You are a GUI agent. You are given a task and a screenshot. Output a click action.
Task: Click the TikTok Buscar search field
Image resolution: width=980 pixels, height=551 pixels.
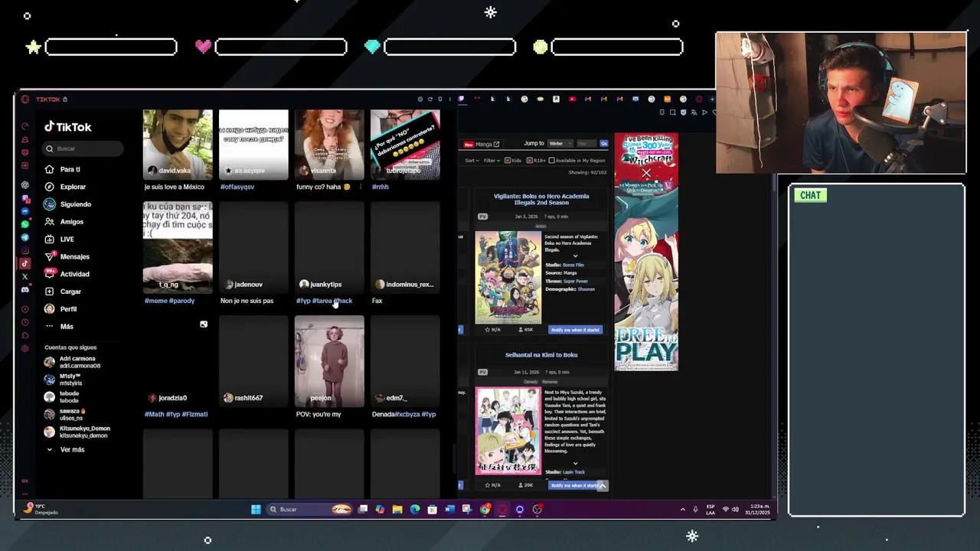83,148
